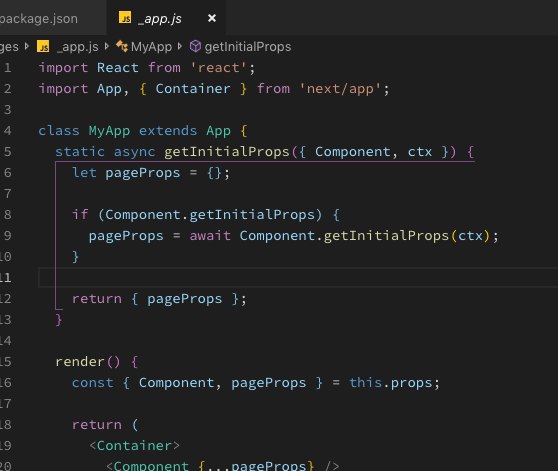Click the if keyword on line 8
The width and height of the screenshot is (558, 471).
pyautogui.click(x=80, y=215)
